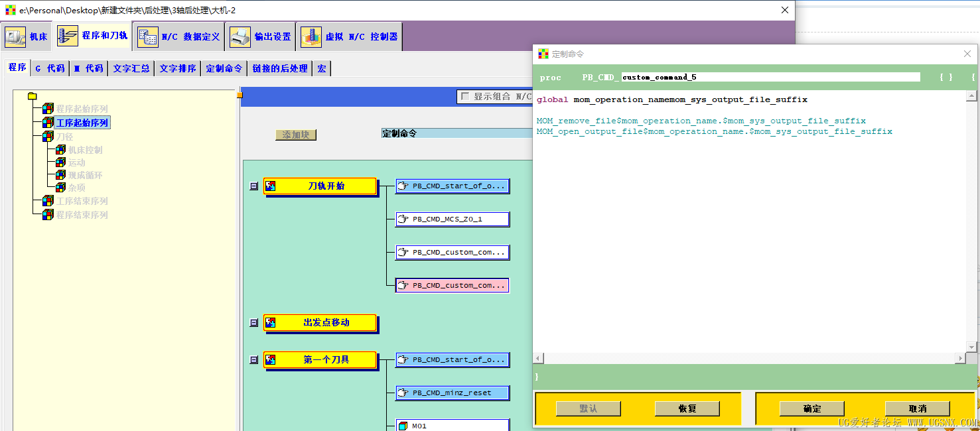The width and height of the screenshot is (980, 431).
Task: Click hand icon on PB_CMD_MCS_Z0_1 block
Action: (403, 219)
